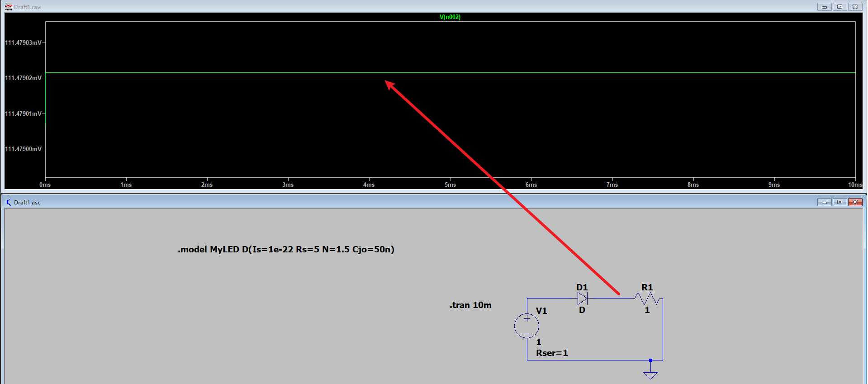
Task: Click the R1 component label
Action: tap(647, 288)
